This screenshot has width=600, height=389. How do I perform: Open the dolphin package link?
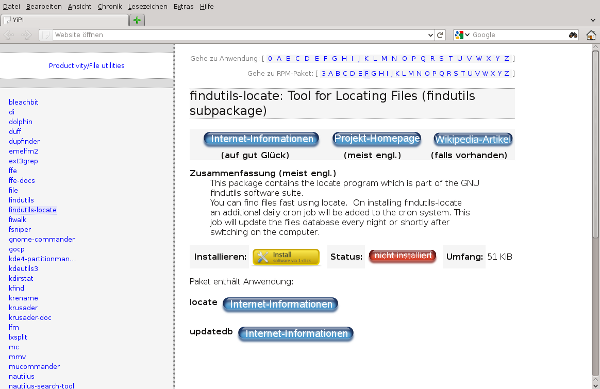click(x=20, y=122)
